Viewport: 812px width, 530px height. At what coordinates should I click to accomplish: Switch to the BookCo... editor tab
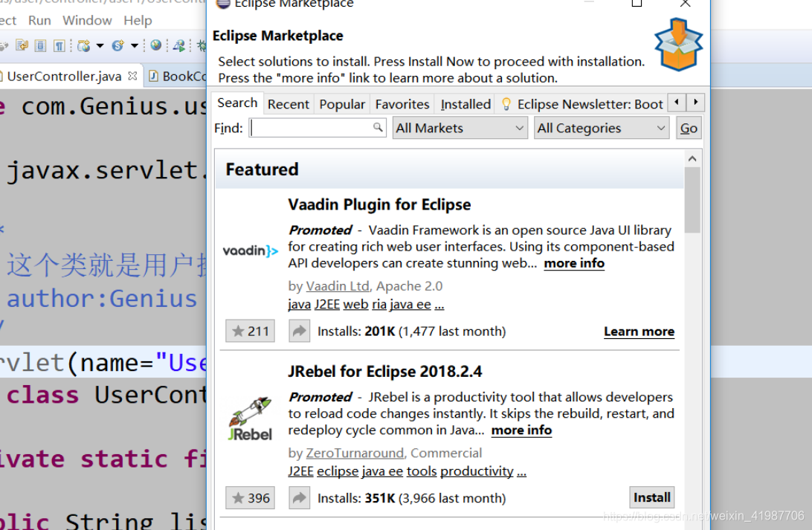(x=178, y=76)
